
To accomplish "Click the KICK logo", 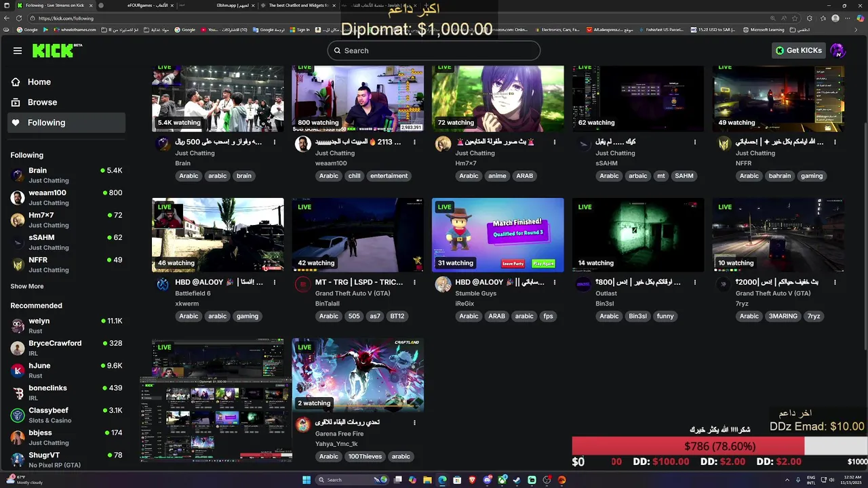I will [57, 51].
